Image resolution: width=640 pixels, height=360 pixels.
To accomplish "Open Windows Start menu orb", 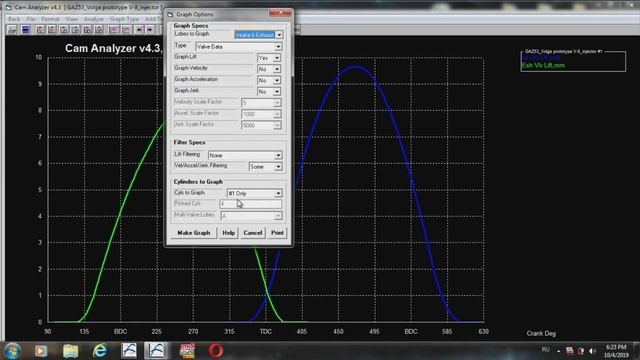I will tap(13, 351).
